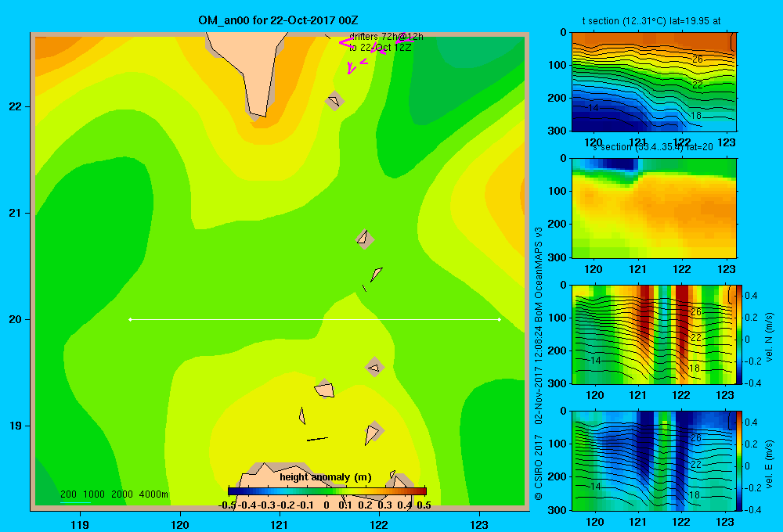Click the longitude 123 axis label under the main map
Screen dimensions: 783x532
[479, 524]
